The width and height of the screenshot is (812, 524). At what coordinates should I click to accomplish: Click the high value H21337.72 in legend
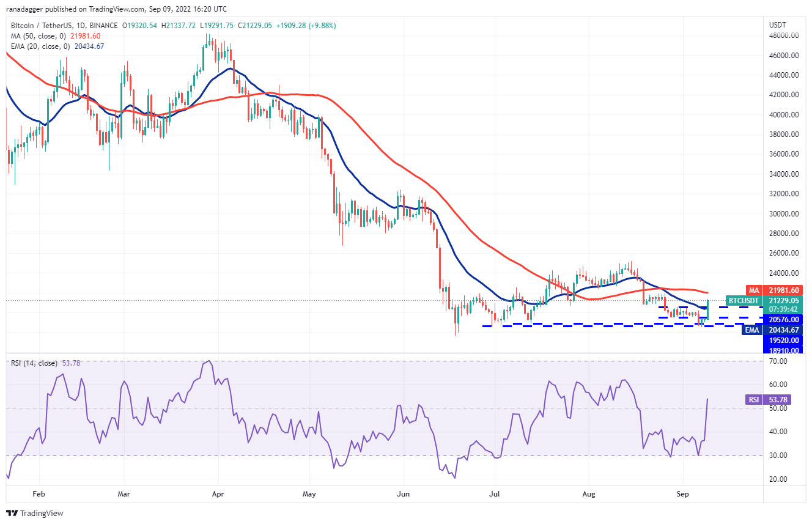point(177,26)
